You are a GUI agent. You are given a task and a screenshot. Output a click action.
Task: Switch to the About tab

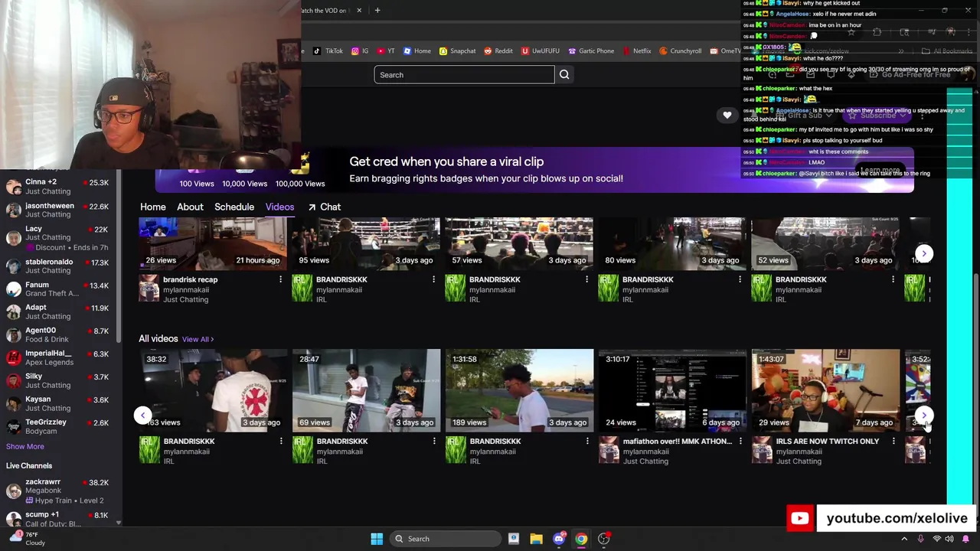point(190,207)
